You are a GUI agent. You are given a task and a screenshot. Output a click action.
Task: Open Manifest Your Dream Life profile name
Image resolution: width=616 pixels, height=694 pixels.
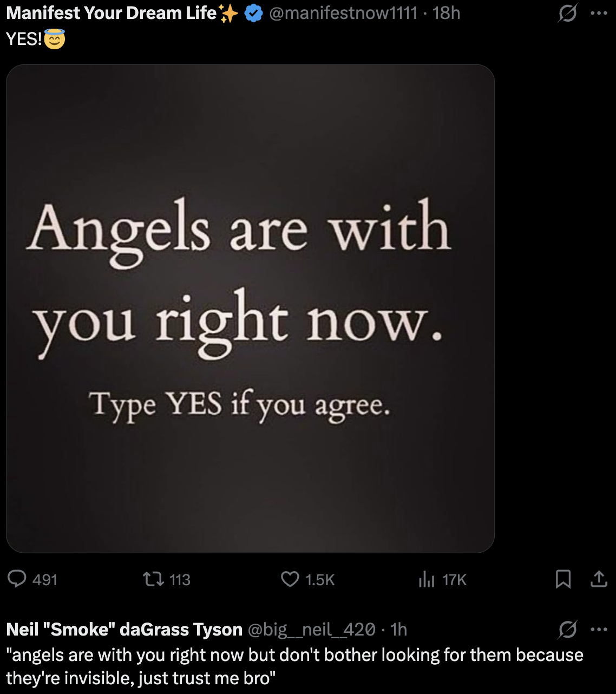pos(111,13)
